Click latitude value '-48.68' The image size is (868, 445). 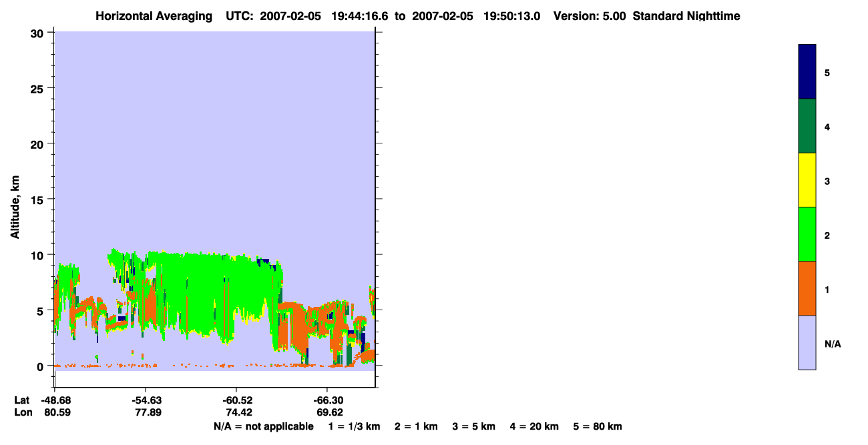pos(55,400)
